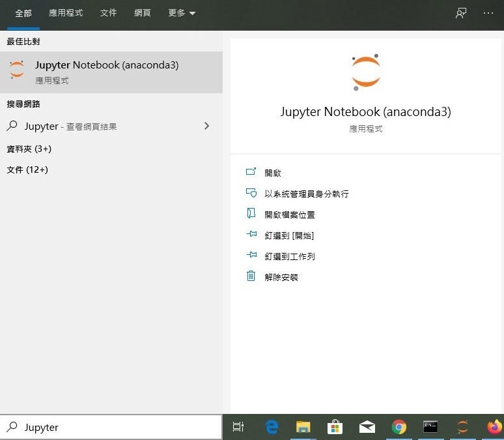504x440 pixels.
Task: Open the Mail app from the taskbar
Action: 367,427
